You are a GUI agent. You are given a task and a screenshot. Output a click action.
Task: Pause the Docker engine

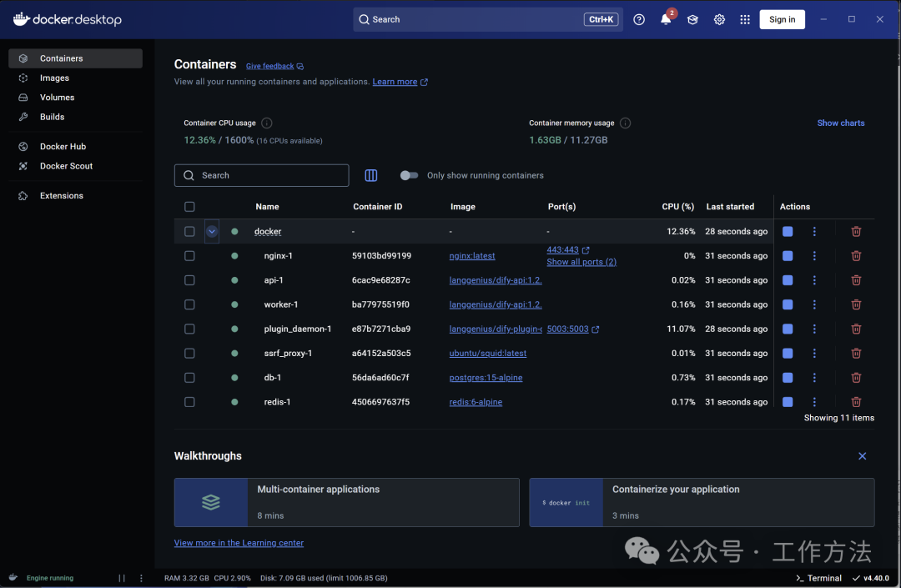click(122, 578)
